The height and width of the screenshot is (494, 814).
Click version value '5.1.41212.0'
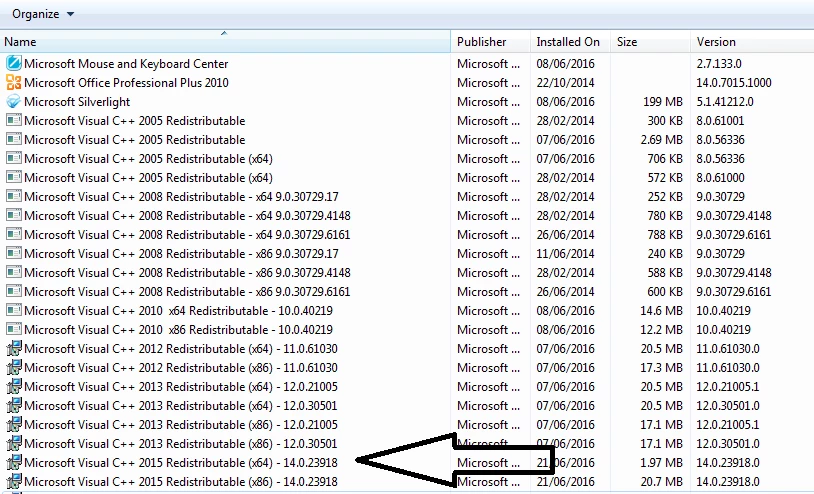tap(725, 102)
